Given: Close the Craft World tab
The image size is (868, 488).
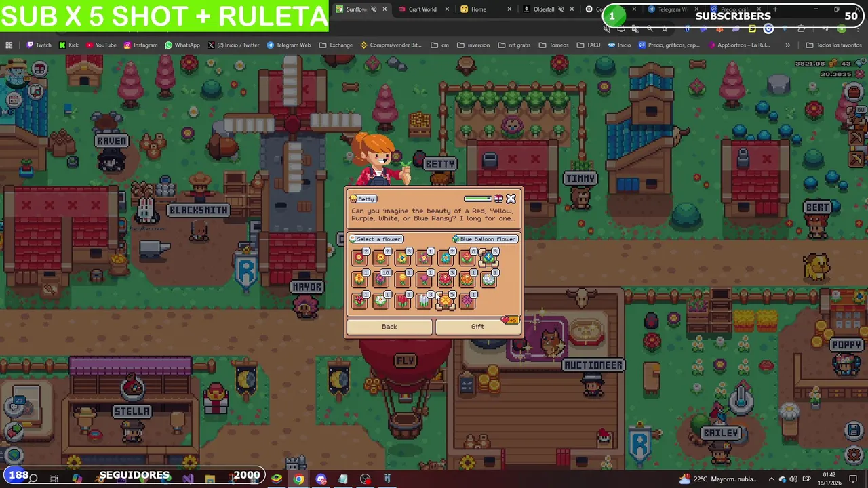Looking at the screenshot, I should pyautogui.click(x=447, y=9).
